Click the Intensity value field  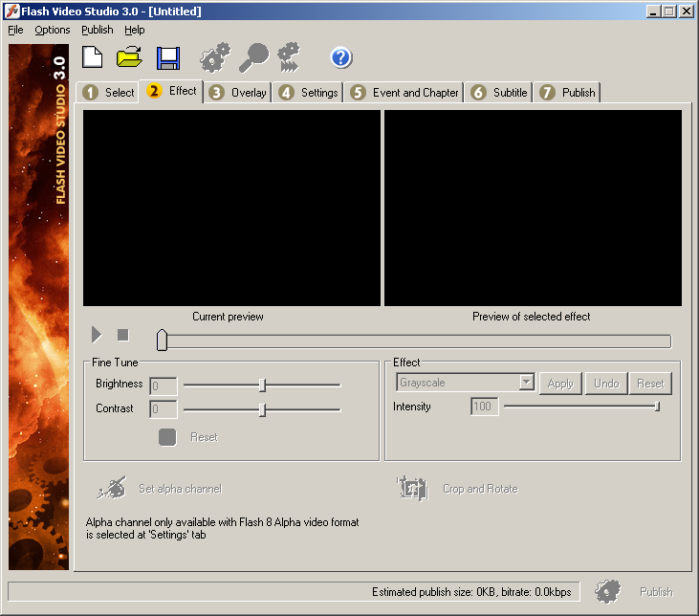pyautogui.click(x=484, y=407)
